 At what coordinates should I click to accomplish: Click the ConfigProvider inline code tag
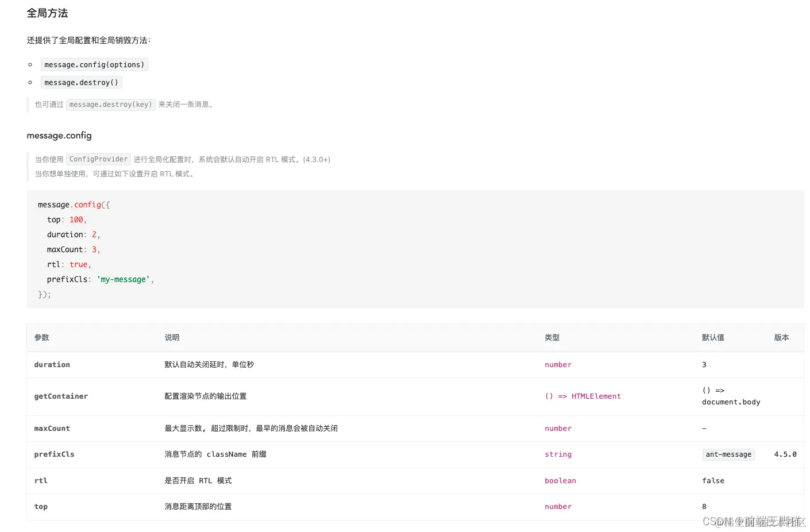click(x=98, y=159)
